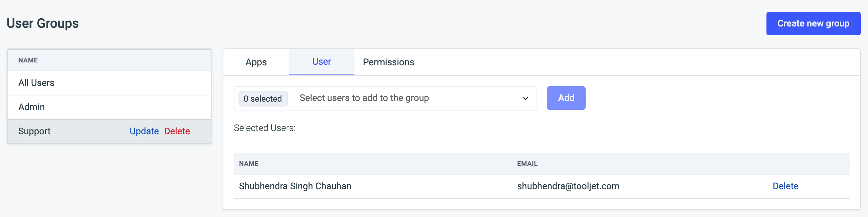
Task: Click the 0 selected badge
Action: click(262, 99)
